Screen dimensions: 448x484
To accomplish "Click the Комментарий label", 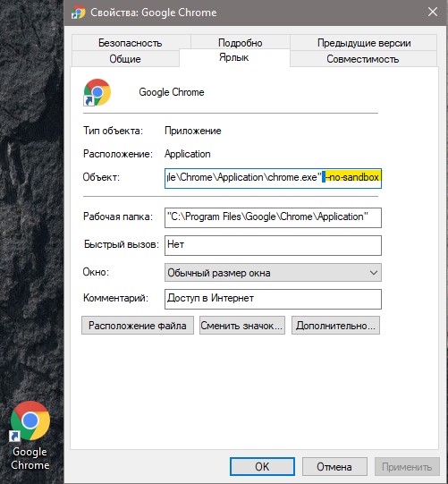I will point(115,298).
